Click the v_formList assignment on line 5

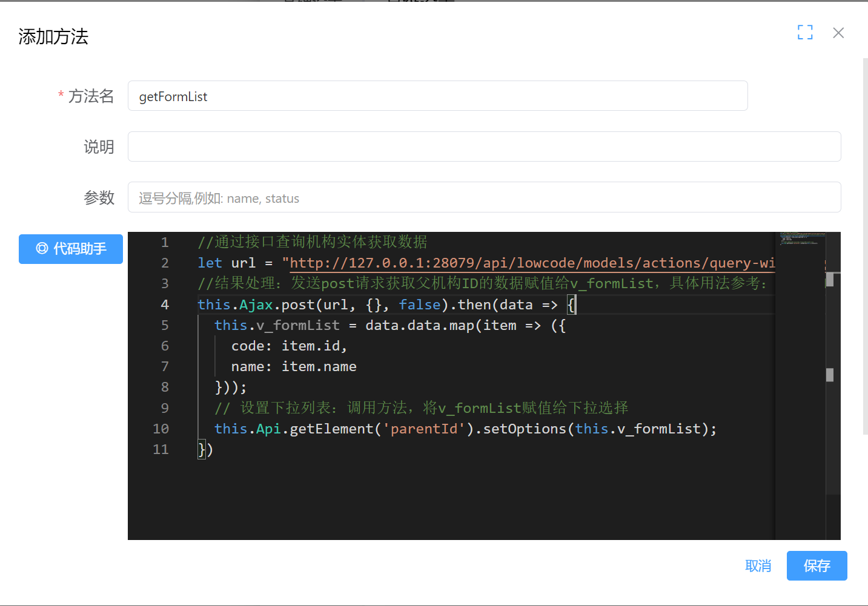coord(297,326)
